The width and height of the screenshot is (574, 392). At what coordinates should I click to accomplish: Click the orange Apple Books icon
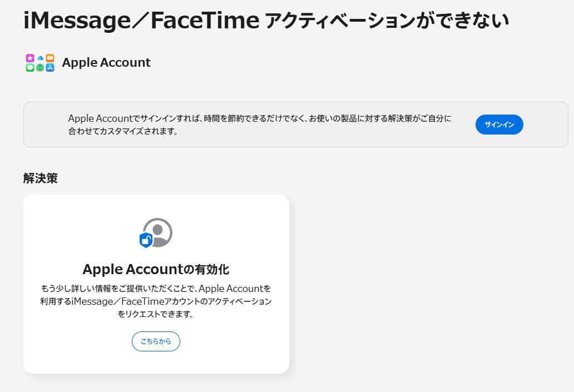pos(50,58)
